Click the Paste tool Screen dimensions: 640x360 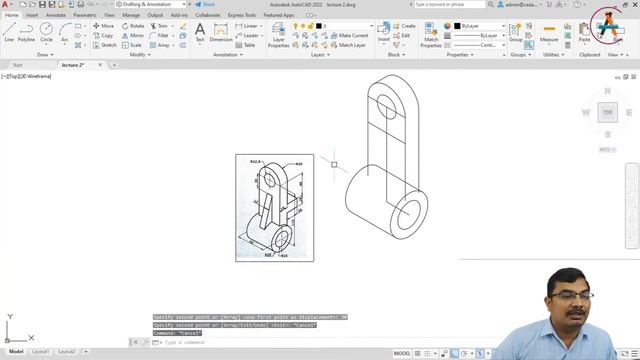584,32
